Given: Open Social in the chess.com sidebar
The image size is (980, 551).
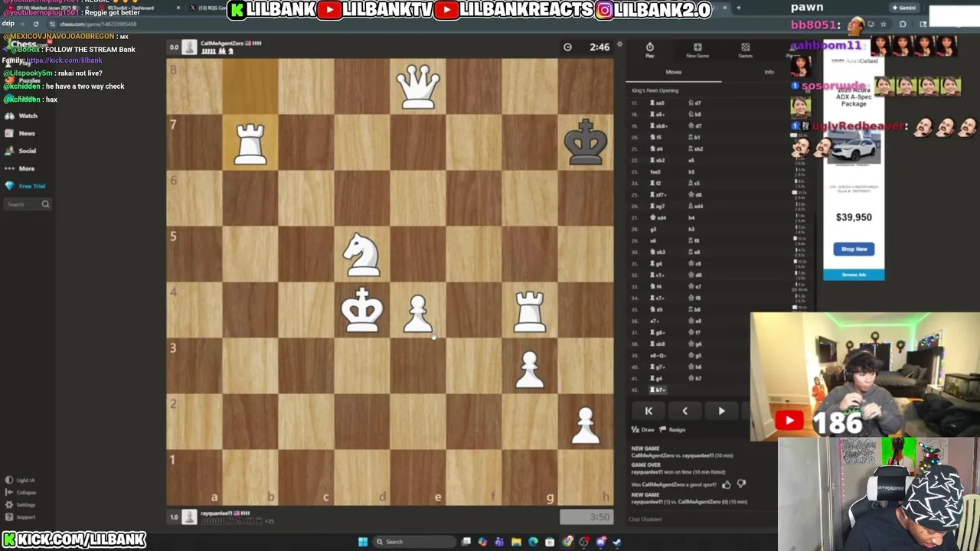Looking at the screenshot, I should coord(21,151).
